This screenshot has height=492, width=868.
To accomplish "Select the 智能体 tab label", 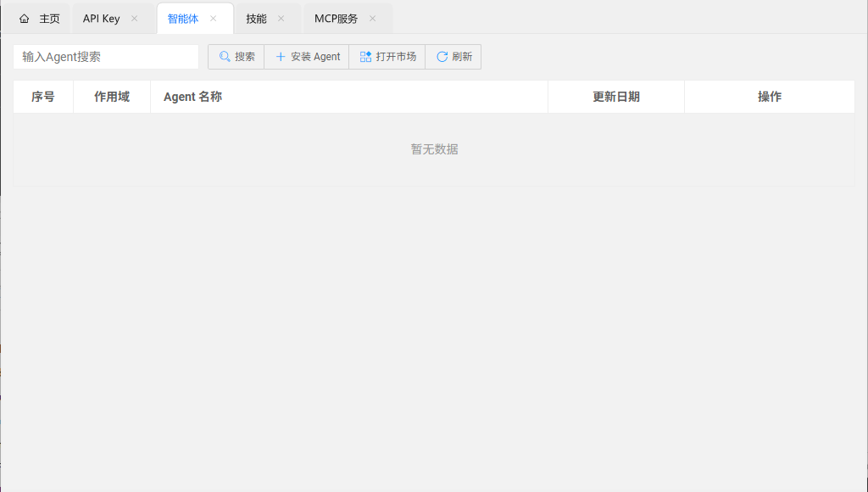I will (183, 19).
